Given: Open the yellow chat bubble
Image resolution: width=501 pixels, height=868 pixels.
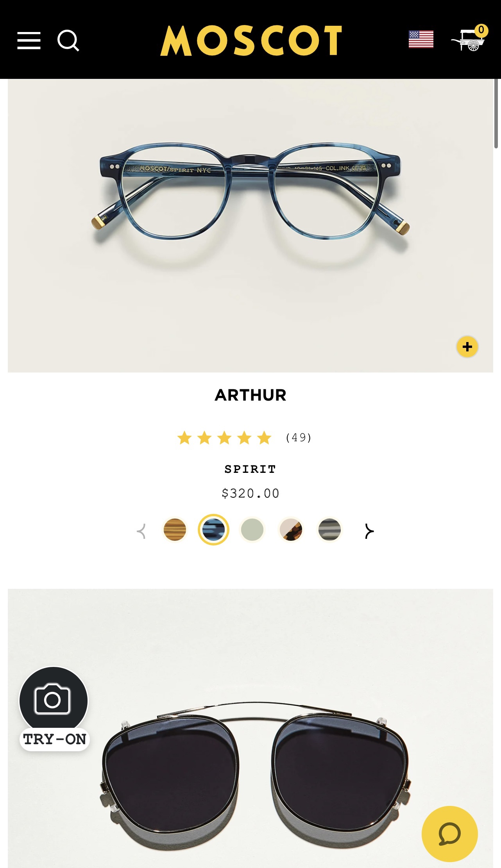Looking at the screenshot, I should [x=450, y=834].
